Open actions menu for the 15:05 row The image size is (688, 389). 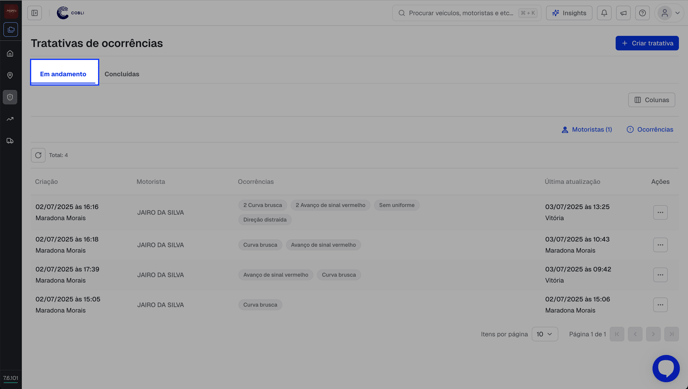click(x=660, y=305)
